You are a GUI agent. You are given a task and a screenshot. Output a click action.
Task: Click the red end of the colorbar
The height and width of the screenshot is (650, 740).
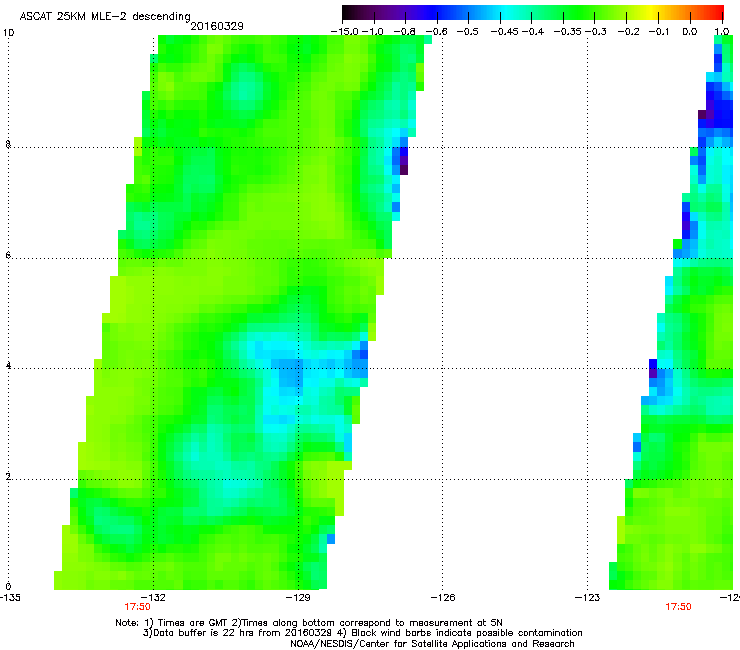pyautogui.click(x=717, y=13)
